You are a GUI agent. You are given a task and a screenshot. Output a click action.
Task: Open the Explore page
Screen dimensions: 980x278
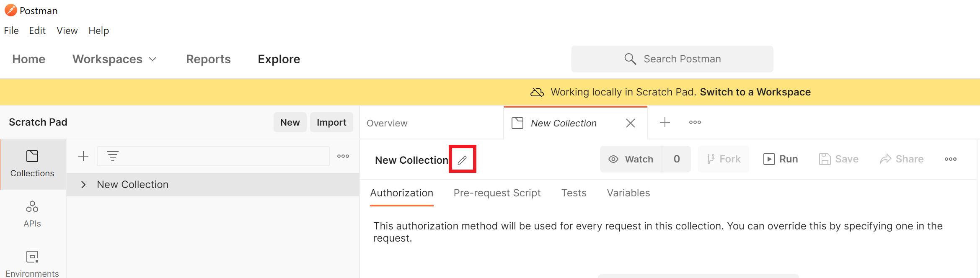pos(279,59)
